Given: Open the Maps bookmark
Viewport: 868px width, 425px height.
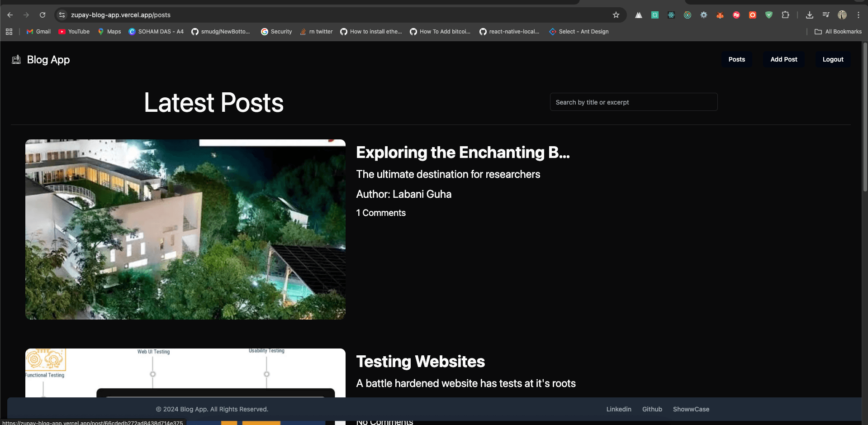Looking at the screenshot, I should pos(109,32).
